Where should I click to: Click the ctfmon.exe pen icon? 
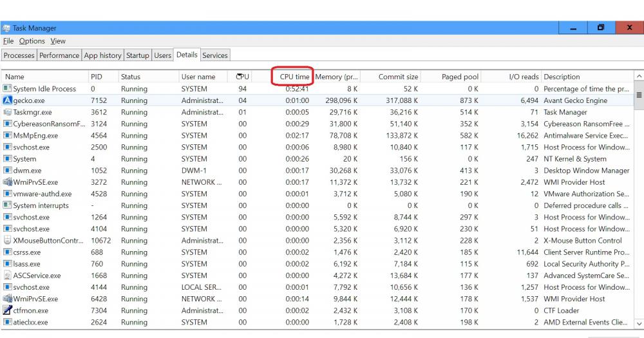(7, 310)
